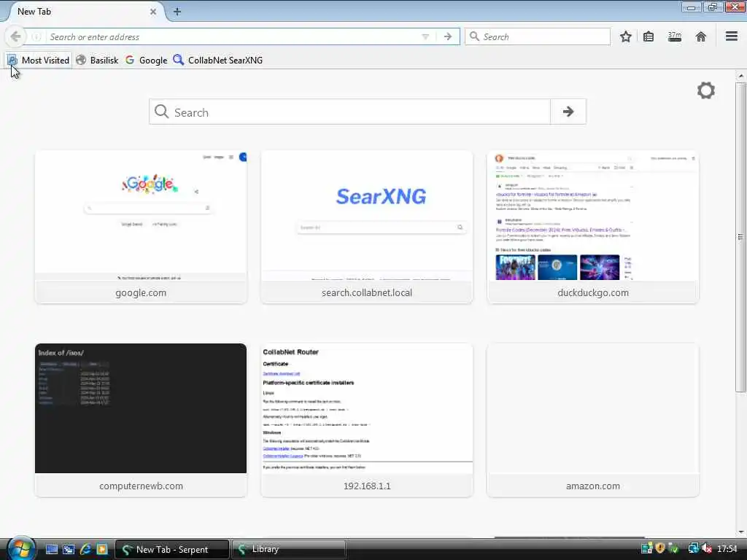Open the address bar history dropdown
The image size is (747, 560).
coord(425,36)
